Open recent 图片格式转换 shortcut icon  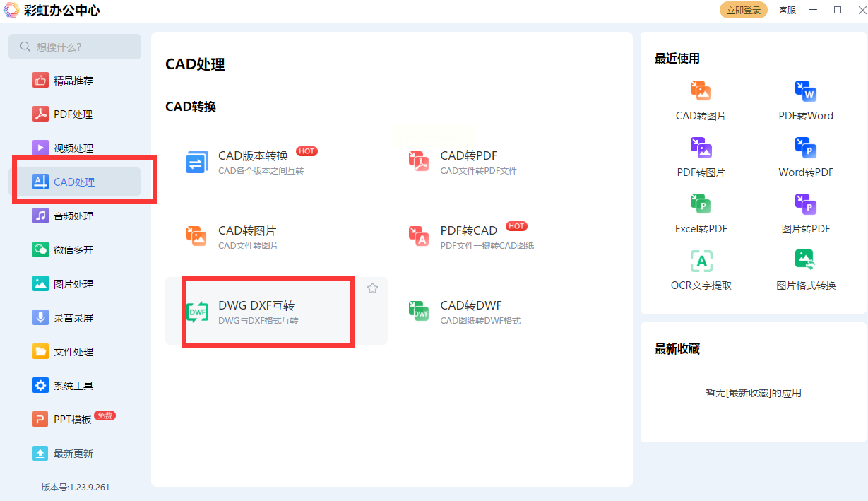(806, 260)
